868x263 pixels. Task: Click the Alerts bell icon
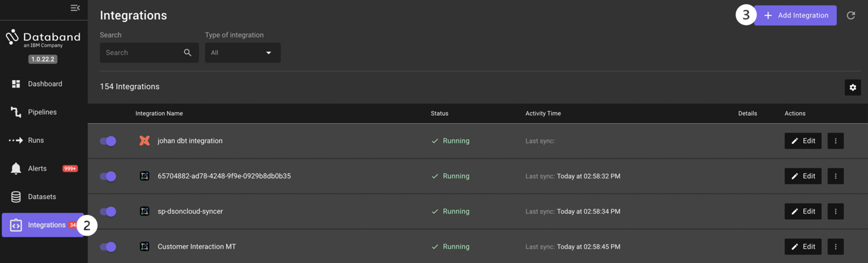tap(16, 168)
